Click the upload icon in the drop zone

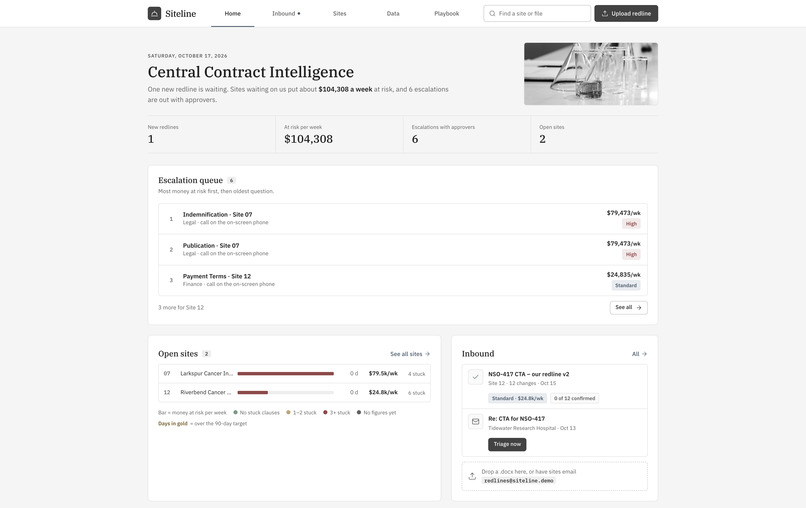(x=472, y=476)
